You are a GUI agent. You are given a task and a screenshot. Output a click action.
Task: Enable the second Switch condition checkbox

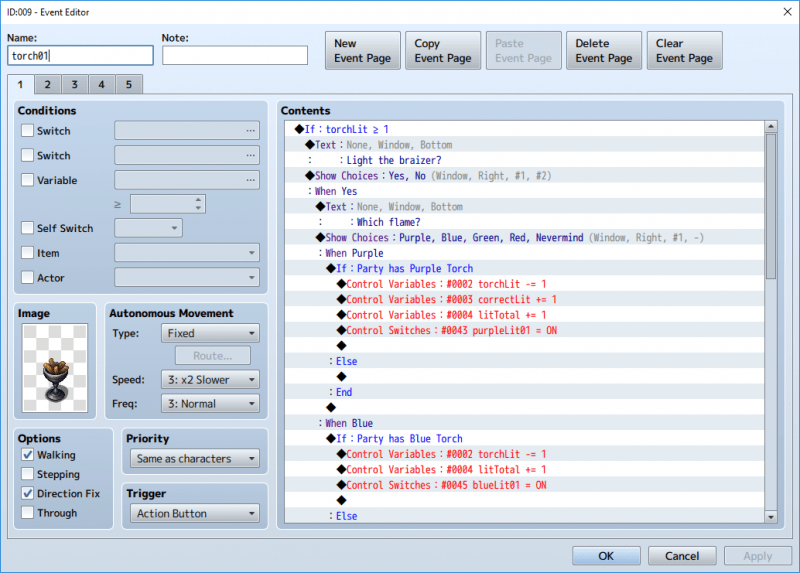[x=28, y=155]
